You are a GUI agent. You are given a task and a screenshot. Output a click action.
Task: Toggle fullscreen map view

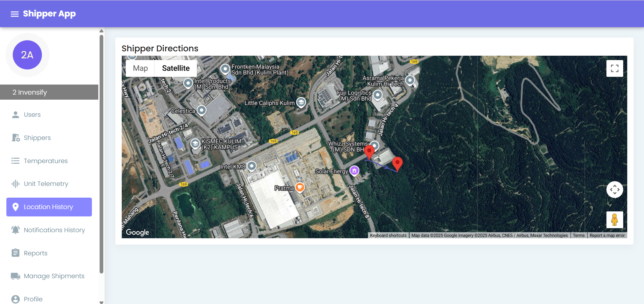[x=615, y=68]
